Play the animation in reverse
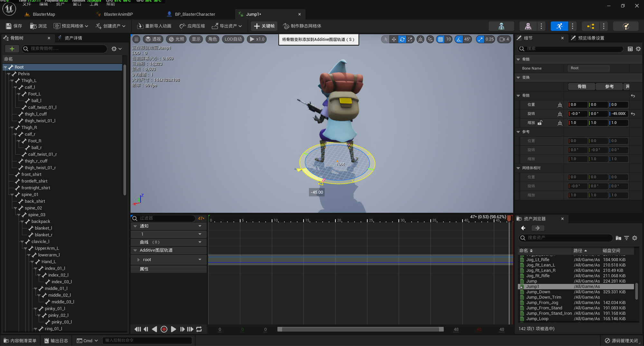644x346 pixels. (155, 329)
